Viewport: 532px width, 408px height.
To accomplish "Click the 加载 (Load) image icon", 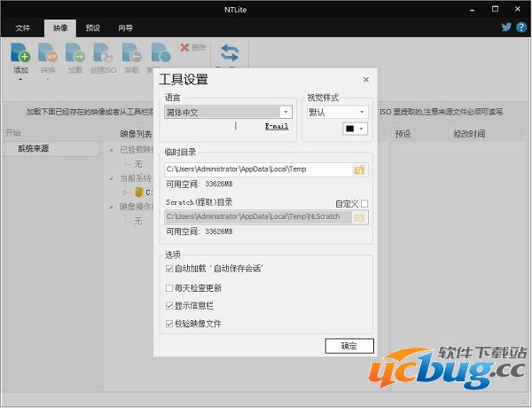I will point(75,53).
